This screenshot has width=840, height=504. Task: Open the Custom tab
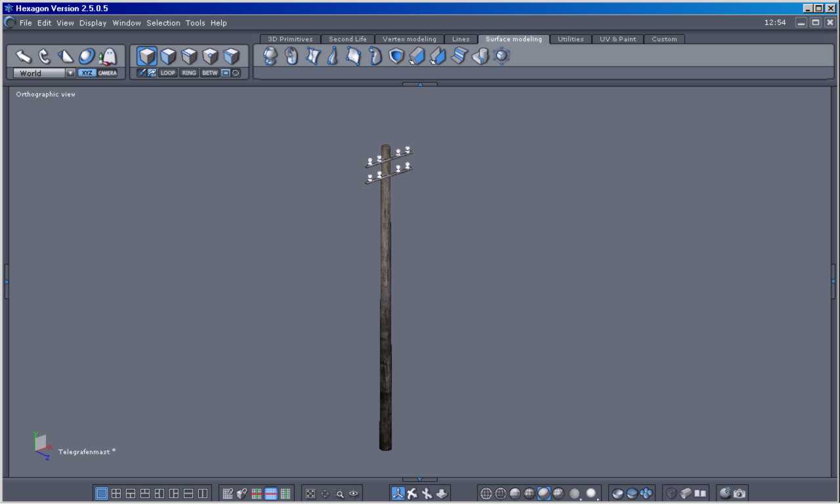(x=664, y=39)
